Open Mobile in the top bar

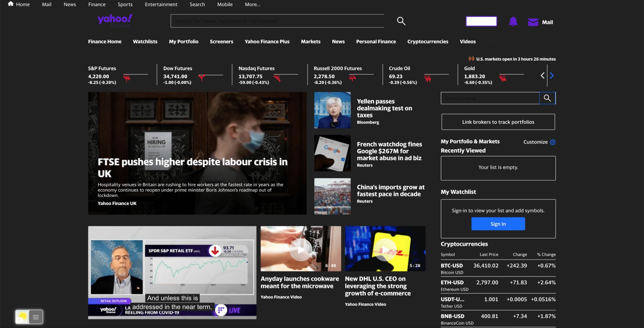pos(225,4)
